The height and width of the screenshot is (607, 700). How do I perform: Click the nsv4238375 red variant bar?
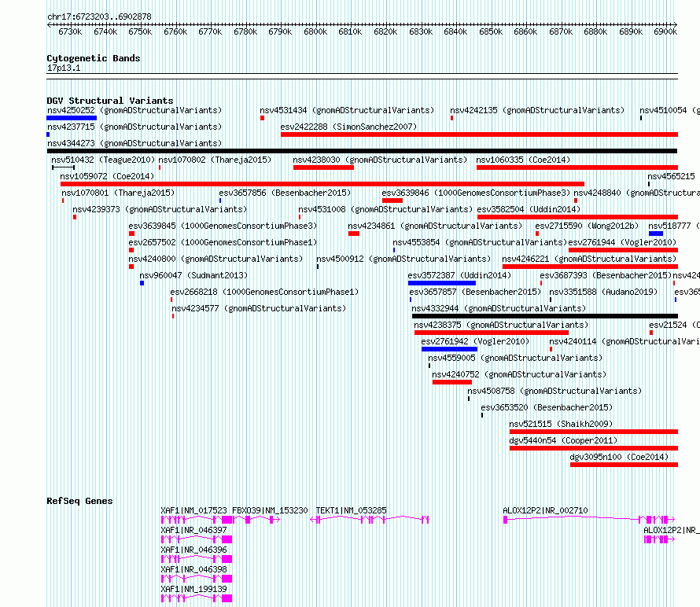coord(492,333)
